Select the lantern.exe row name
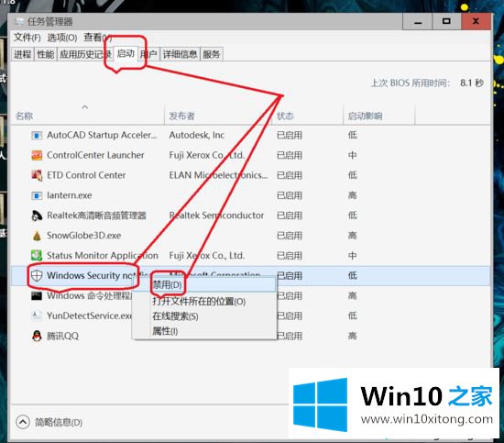The width and height of the screenshot is (504, 443). tap(69, 195)
